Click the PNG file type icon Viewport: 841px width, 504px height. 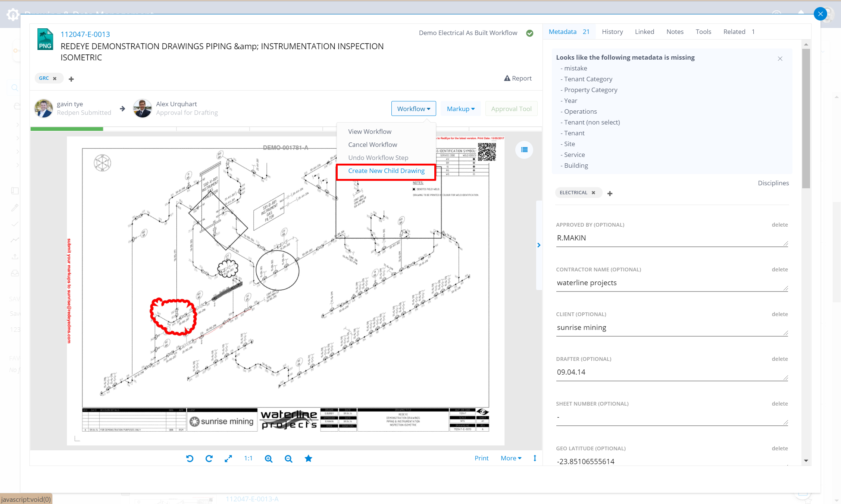[45, 39]
